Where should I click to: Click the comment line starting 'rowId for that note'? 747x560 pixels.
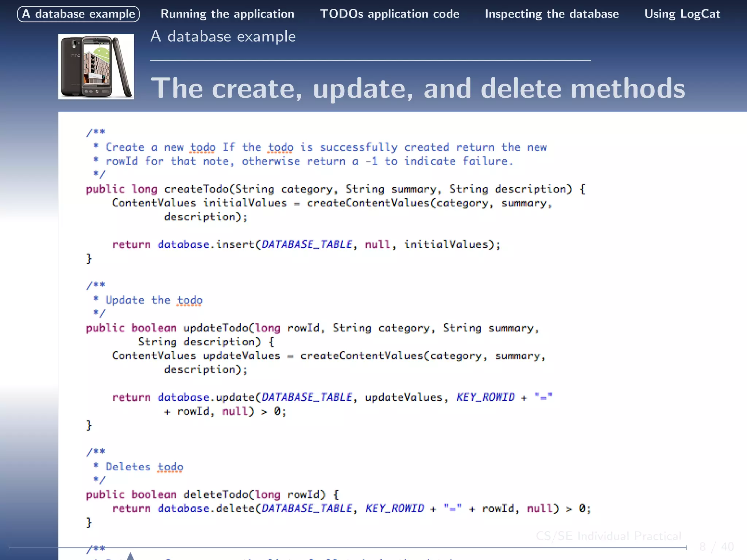point(303,162)
